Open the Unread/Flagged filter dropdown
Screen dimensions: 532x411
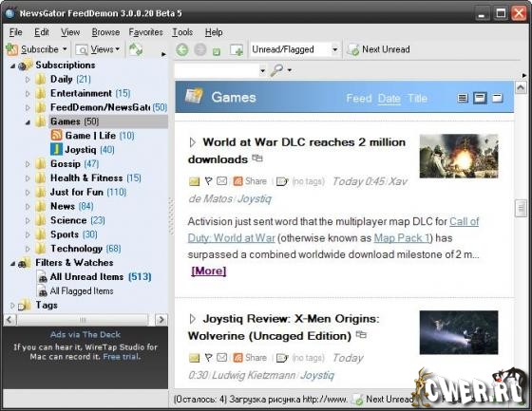(334, 50)
